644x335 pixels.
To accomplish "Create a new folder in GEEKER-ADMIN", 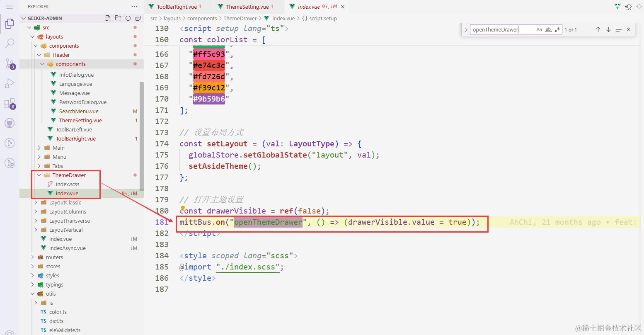I will coord(118,18).
